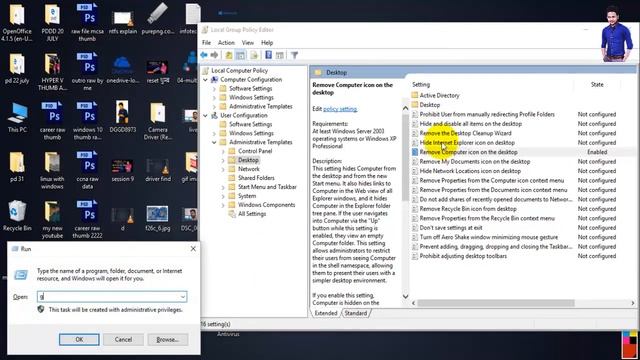Screen dimensions: 640x360
Task: Select the 'f26c_6.jpg' desktop image
Action: [x=158, y=218]
